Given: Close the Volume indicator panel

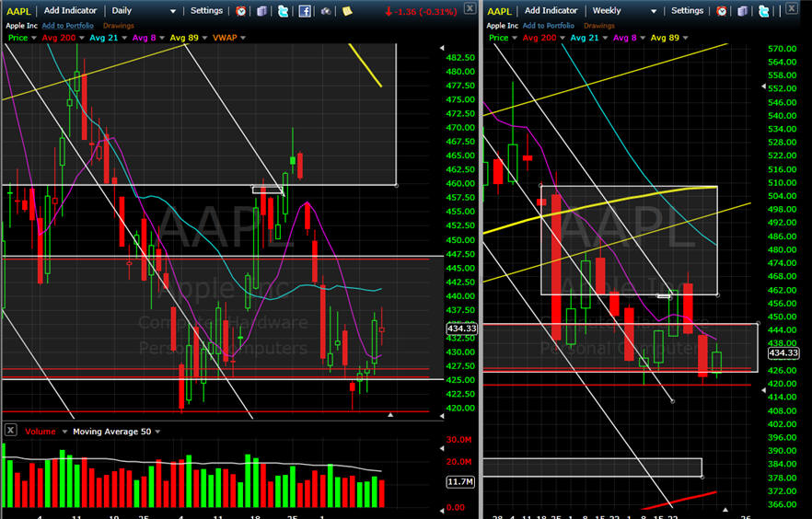Looking at the screenshot, I should pyautogui.click(x=10, y=430).
